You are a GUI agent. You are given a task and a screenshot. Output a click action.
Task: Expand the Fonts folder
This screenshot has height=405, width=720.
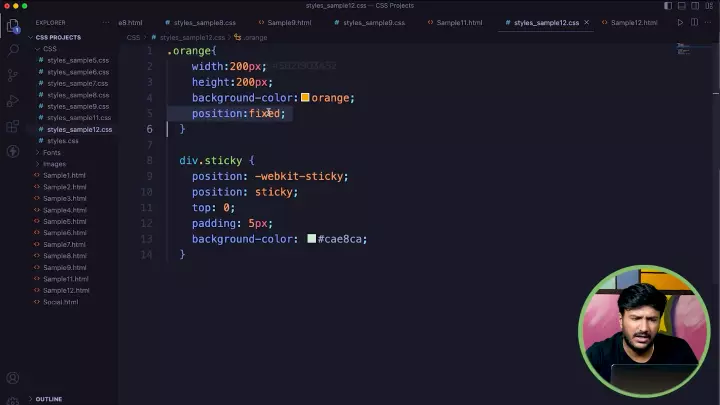pyautogui.click(x=51, y=152)
